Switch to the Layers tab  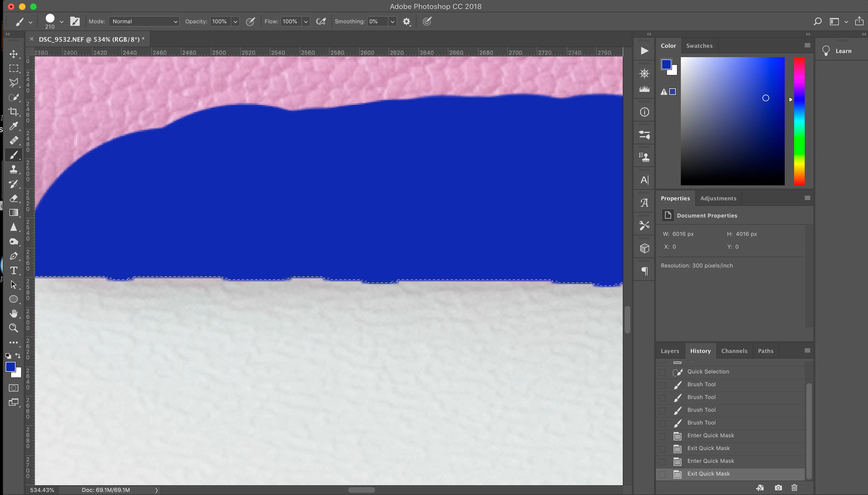point(670,351)
